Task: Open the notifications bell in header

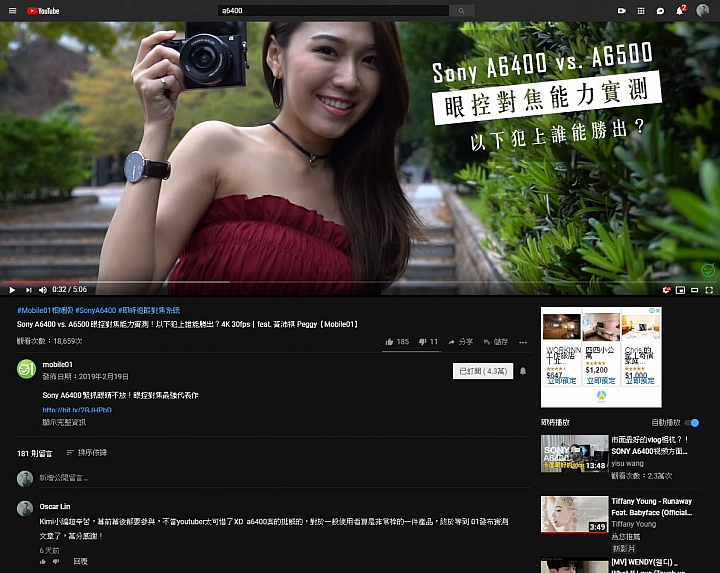Action: 680,11
